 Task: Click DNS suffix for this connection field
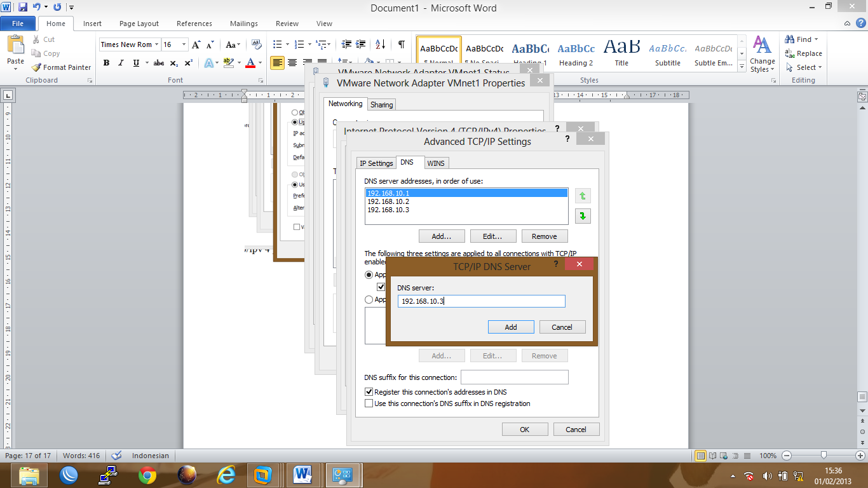pyautogui.click(x=514, y=377)
